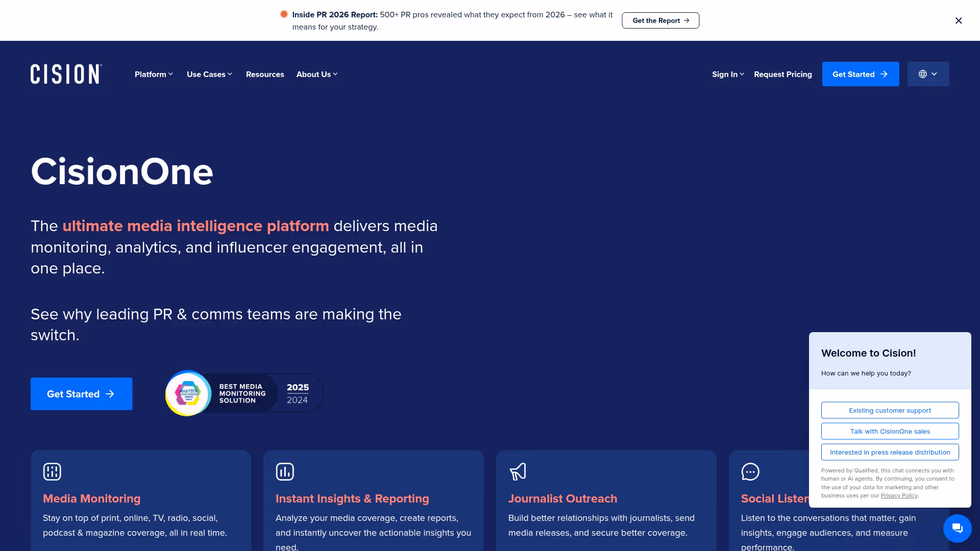Click the Media Monitoring card icon
This screenshot has height=551, width=980.
tap(52, 471)
